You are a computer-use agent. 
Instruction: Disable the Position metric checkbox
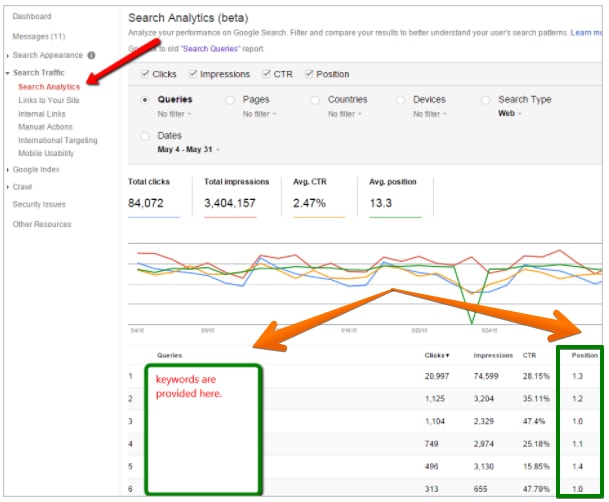pos(309,74)
